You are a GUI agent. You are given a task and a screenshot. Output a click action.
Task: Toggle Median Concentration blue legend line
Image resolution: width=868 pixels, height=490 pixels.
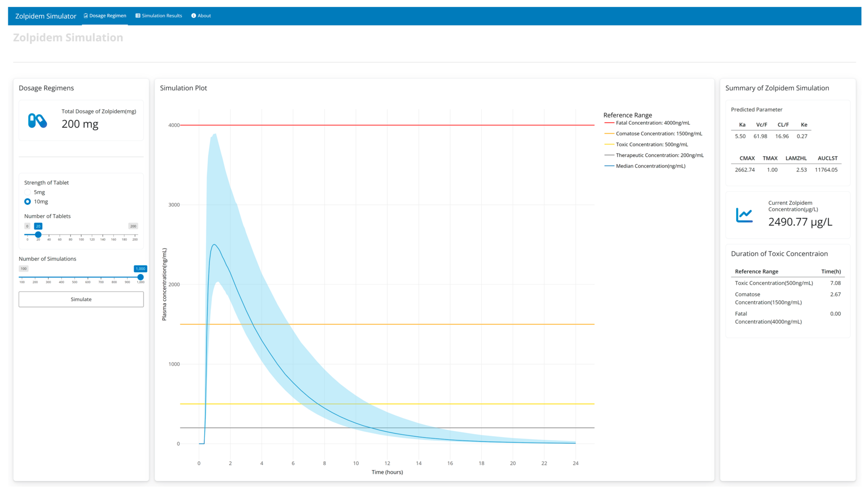(609, 166)
